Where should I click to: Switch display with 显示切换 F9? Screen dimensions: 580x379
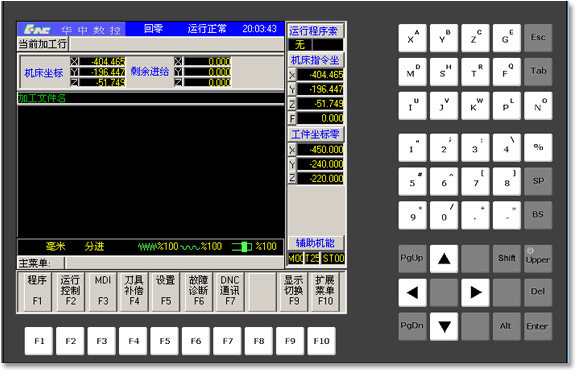coord(294,291)
